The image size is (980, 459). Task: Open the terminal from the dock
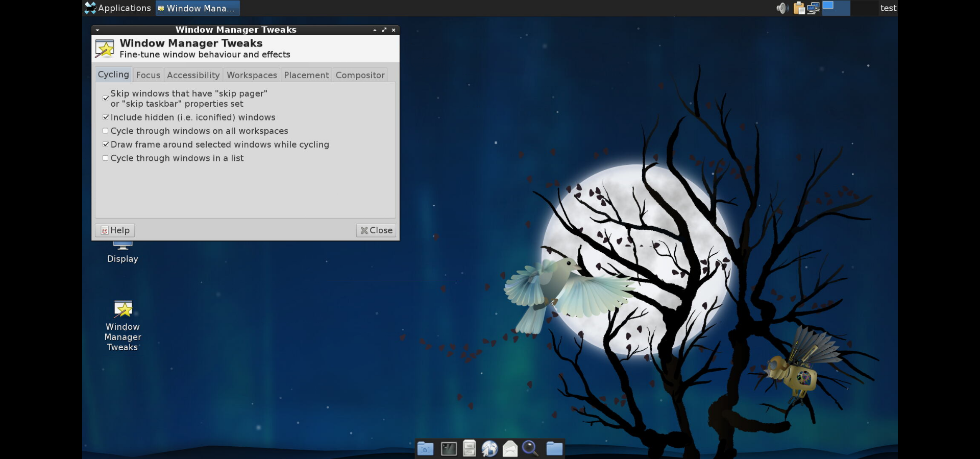pos(449,449)
